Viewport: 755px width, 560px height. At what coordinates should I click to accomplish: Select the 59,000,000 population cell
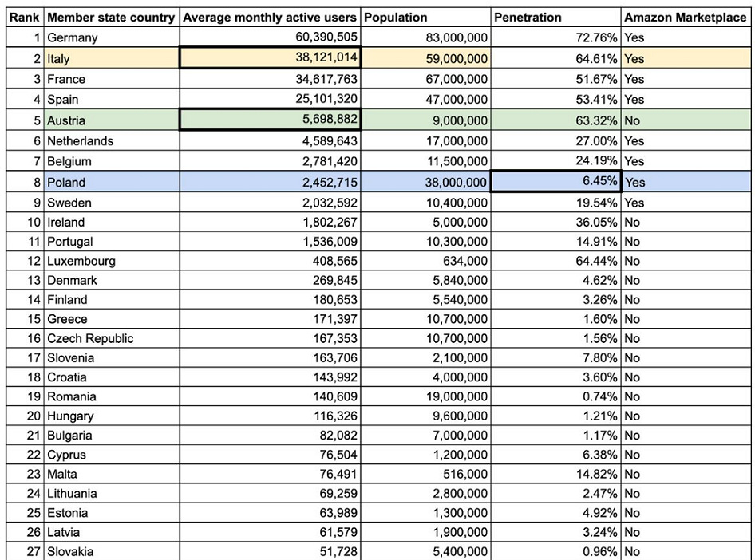click(x=425, y=58)
